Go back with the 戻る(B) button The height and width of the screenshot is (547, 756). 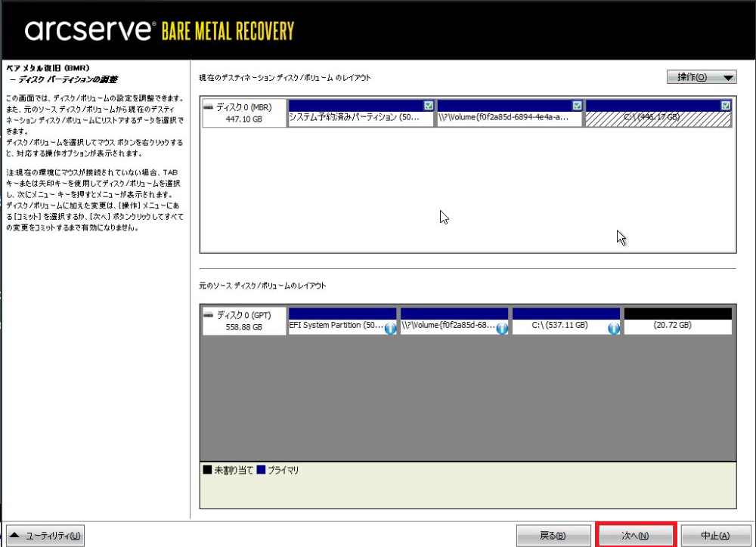(553, 536)
